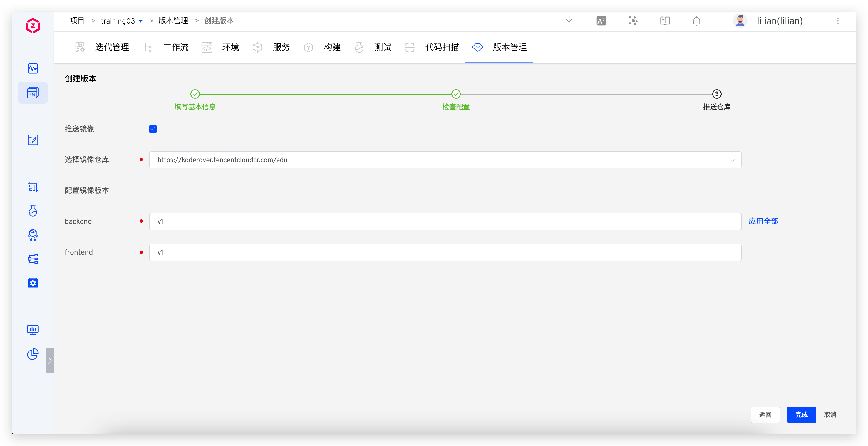Go to 版本管理 breadcrumb link

click(x=173, y=21)
